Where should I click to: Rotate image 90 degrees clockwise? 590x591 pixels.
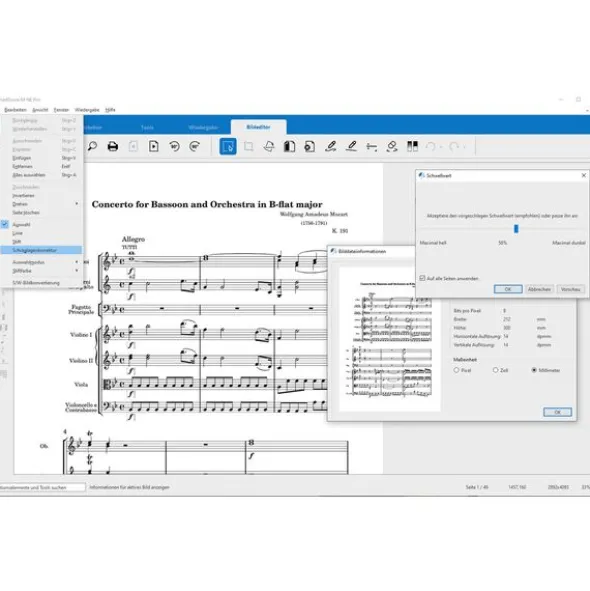(195, 146)
